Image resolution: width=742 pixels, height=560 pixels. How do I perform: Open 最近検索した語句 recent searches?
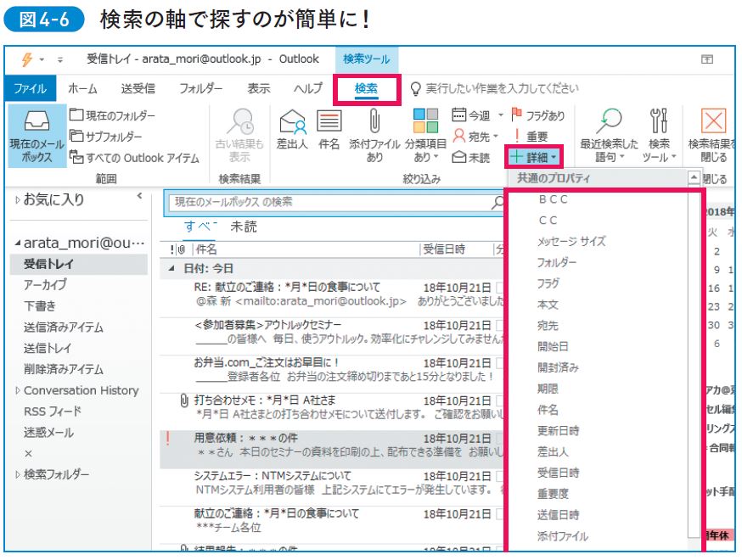coord(609,136)
